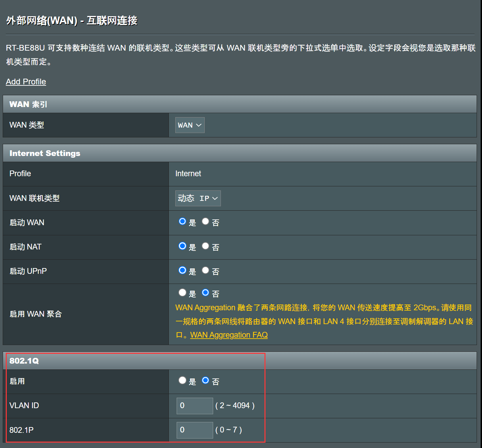
Task: Enable 802.1Q by selecting 是
Action: (x=182, y=380)
